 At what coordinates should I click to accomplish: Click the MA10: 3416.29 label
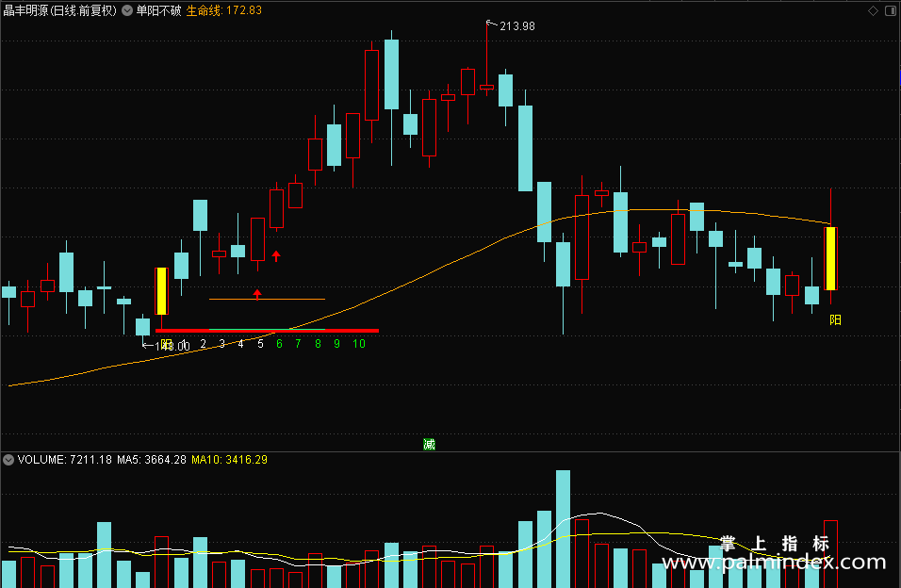point(229,460)
